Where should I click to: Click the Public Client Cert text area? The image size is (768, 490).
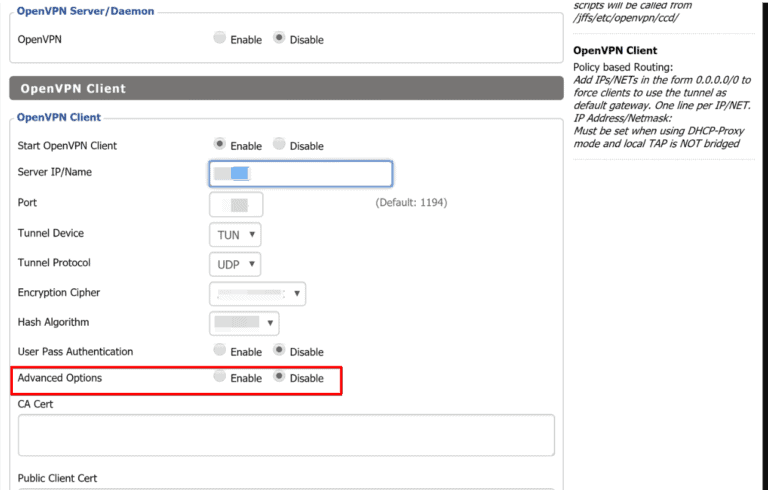tap(286, 487)
